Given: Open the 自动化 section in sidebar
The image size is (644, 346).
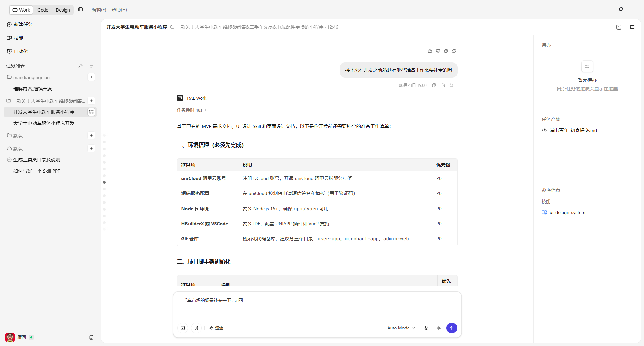Looking at the screenshot, I should pos(17,51).
